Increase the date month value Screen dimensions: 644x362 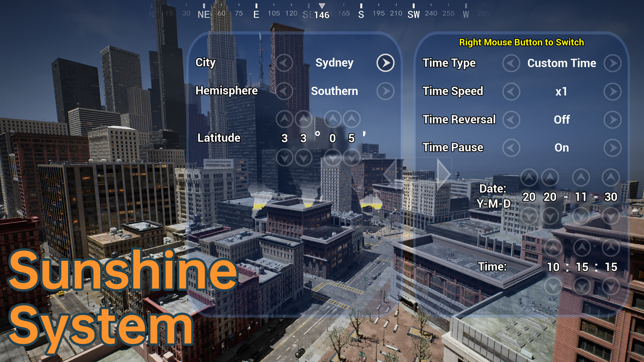(581, 177)
